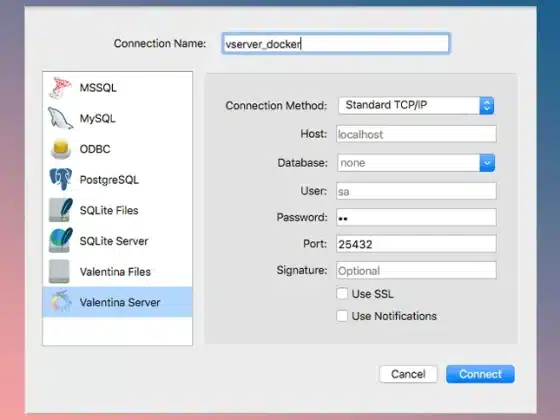
Task: Choose the MySQL dolphin icon
Action: pyautogui.click(x=60, y=118)
